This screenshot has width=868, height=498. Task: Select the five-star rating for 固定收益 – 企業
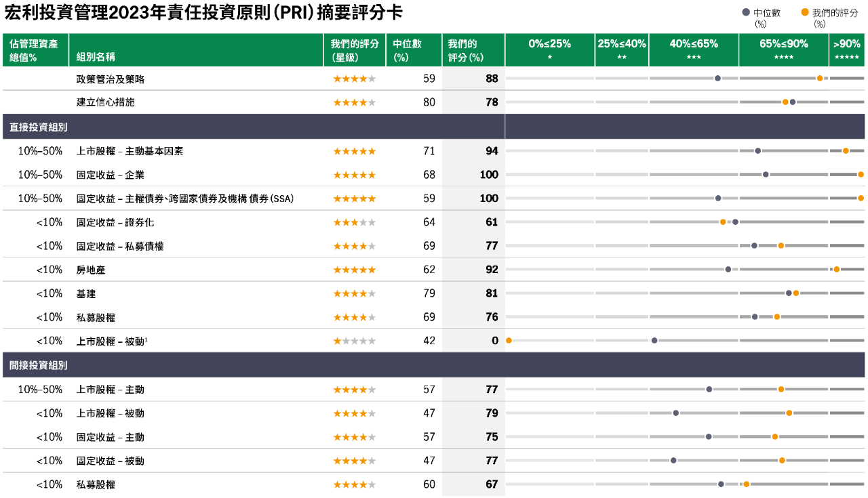pos(354,175)
